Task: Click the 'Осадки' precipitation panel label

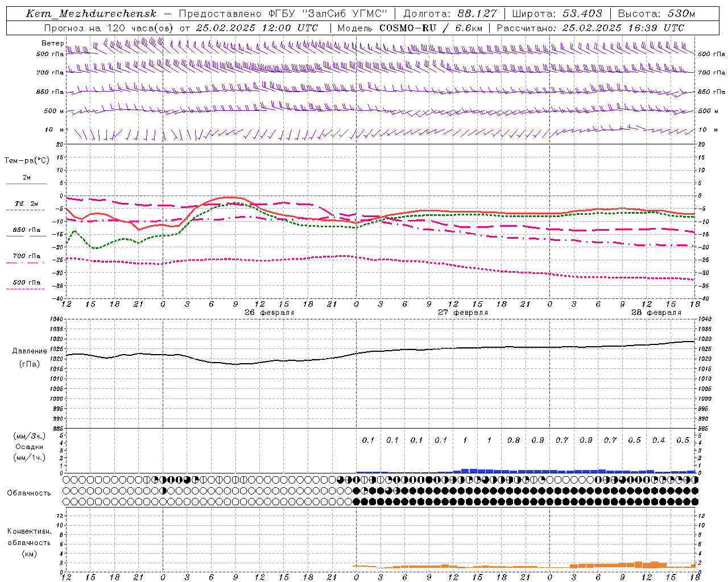Action: [x=30, y=447]
